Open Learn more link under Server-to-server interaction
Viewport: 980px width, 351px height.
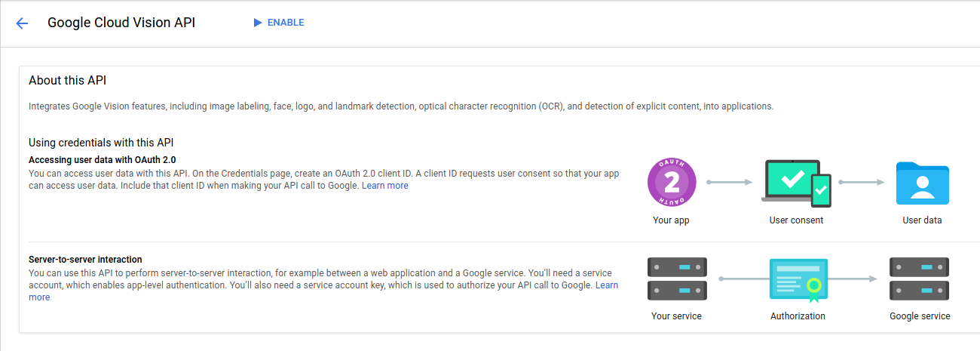[x=607, y=285]
